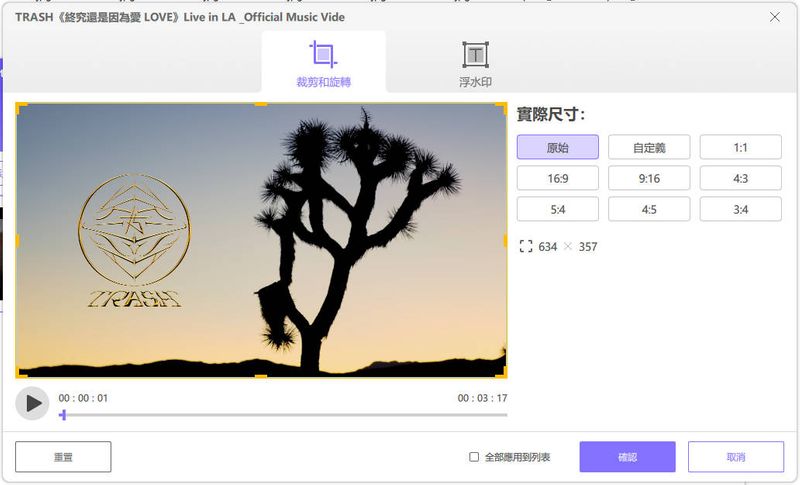Screen dimensions: 800x485
Task: Cancel with the 取消 button
Action: [x=736, y=457]
